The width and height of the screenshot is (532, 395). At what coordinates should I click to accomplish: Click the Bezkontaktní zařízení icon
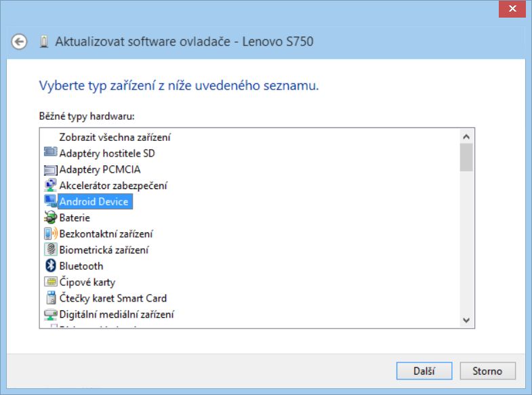51,234
